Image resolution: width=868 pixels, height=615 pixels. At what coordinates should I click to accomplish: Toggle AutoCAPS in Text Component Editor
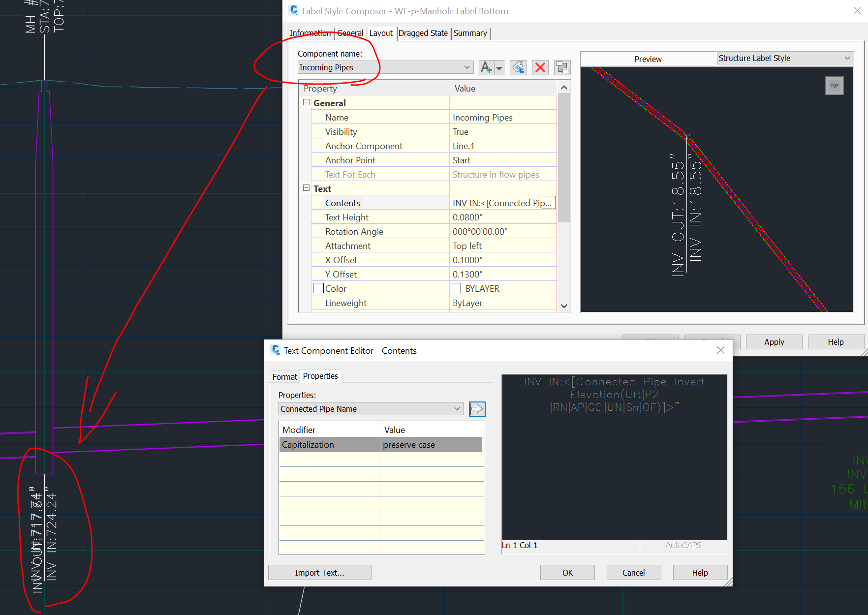683,545
